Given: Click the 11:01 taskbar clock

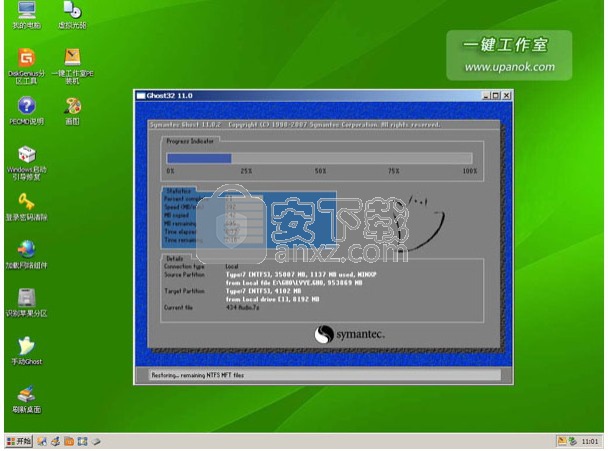Looking at the screenshot, I should 590,442.
